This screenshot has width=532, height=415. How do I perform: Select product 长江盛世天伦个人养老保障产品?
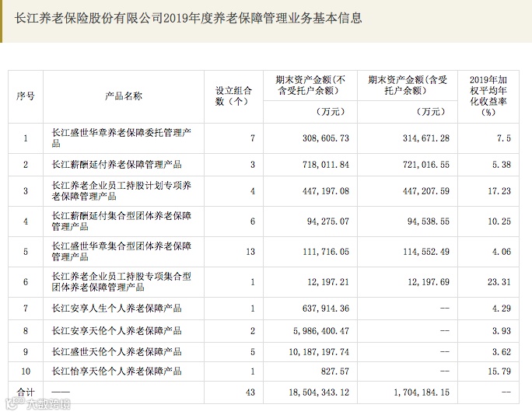(117, 352)
